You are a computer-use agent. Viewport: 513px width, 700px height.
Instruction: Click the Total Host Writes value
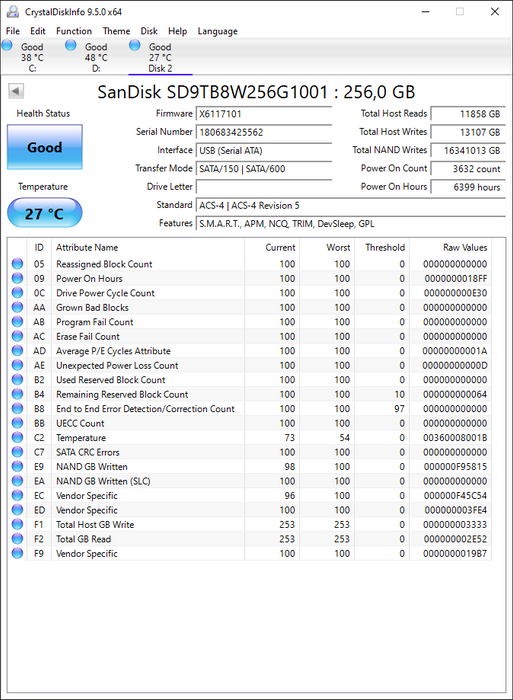[x=468, y=132]
